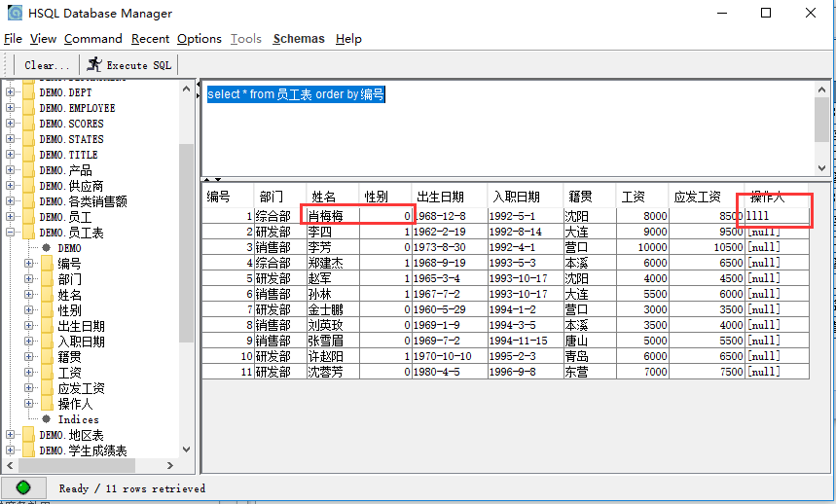Click the HSQL Database Manager title icon
This screenshot has height=504, width=836.
(x=15, y=13)
